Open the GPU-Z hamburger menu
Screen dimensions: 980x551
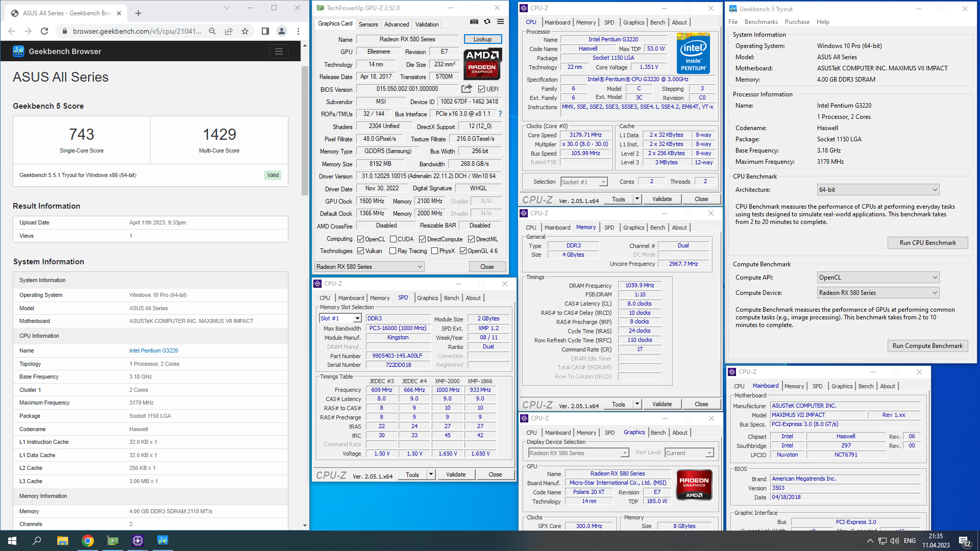point(500,22)
